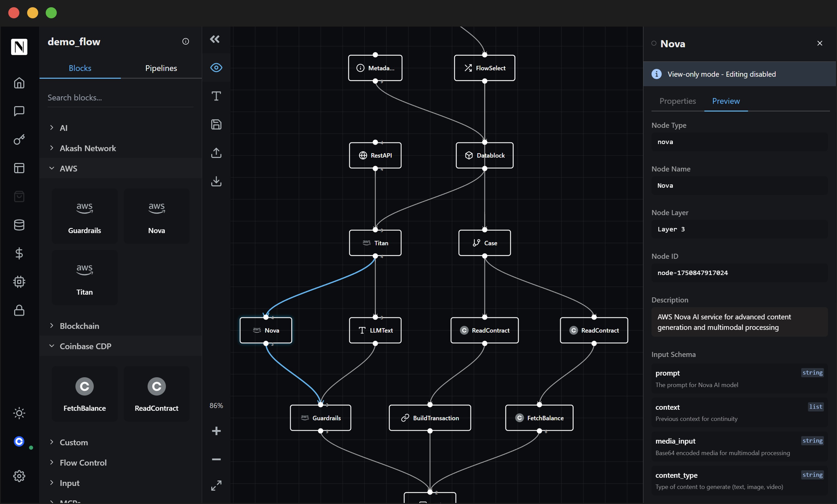Click the Node ID value node-1750847917024
The image size is (837, 504).
693,273
